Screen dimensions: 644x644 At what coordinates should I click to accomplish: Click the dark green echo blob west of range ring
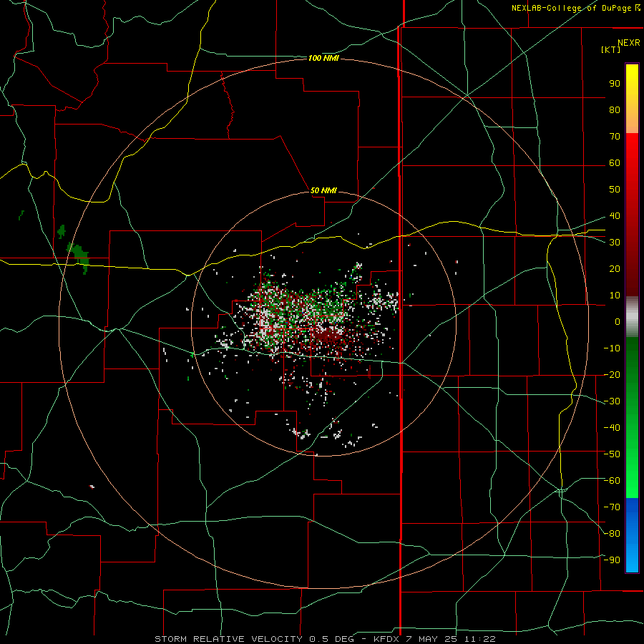pos(79,256)
